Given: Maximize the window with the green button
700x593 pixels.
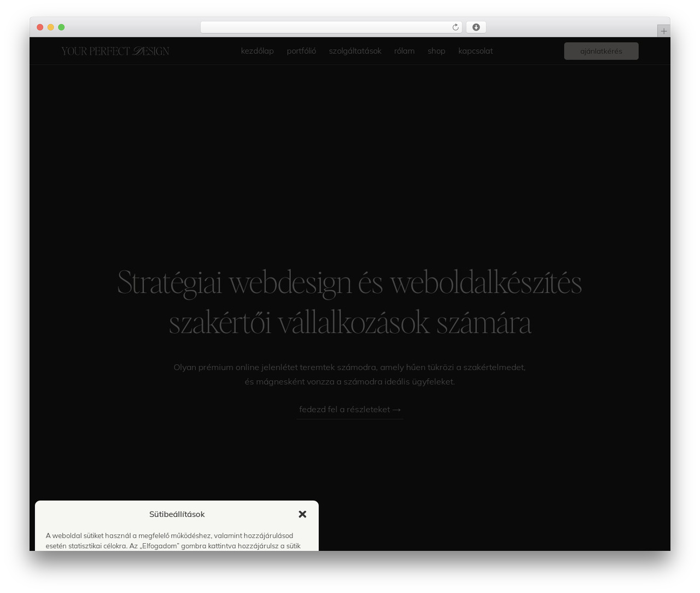Looking at the screenshot, I should [x=61, y=27].
